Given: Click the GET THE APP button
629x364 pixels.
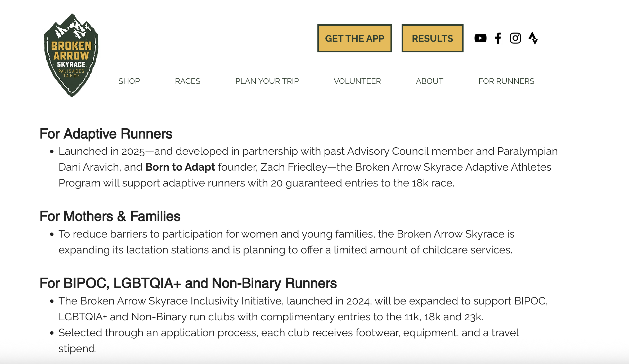Looking at the screenshot, I should click(x=354, y=38).
